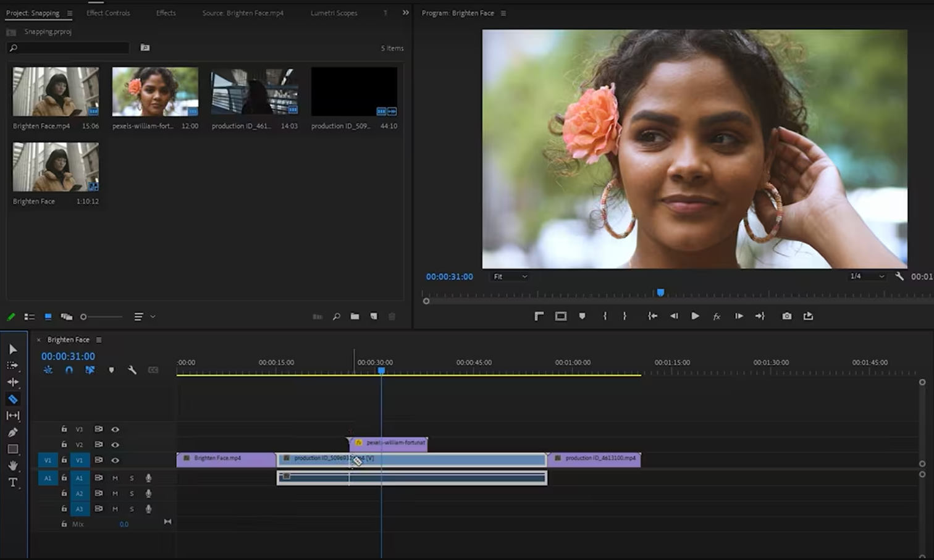This screenshot has height=560, width=934.
Task: Select the Brighten Face.mp4 thumbnail in Project
Action: tap(56, 91)
